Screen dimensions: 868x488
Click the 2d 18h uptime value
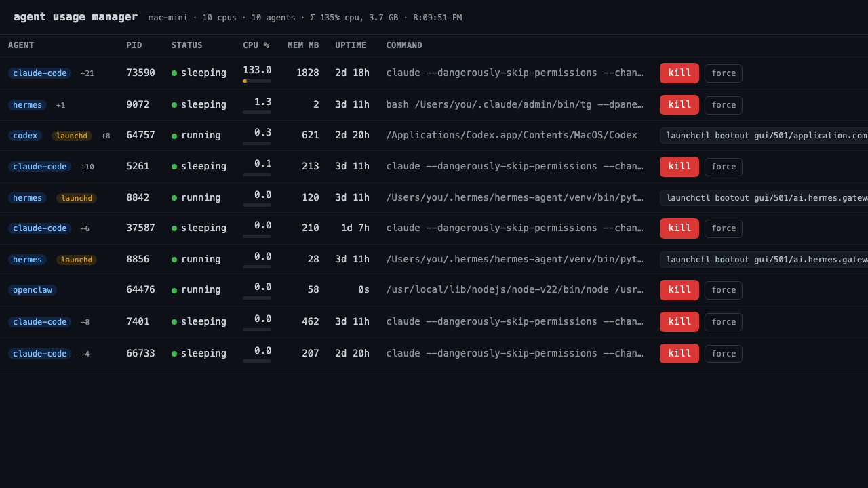[x=353, y=73]
